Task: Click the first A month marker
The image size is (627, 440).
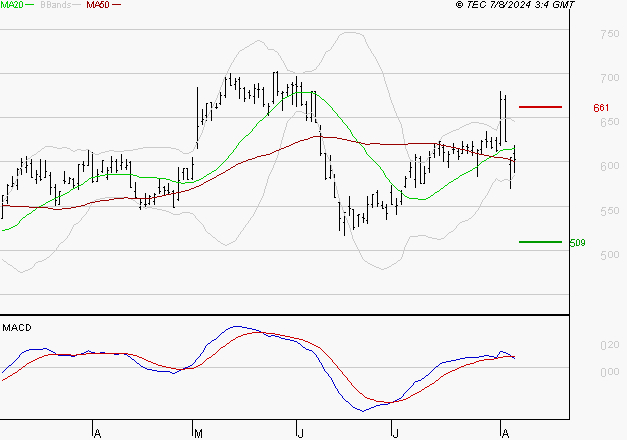Action: pyautogui.click(x=97, y=433)
